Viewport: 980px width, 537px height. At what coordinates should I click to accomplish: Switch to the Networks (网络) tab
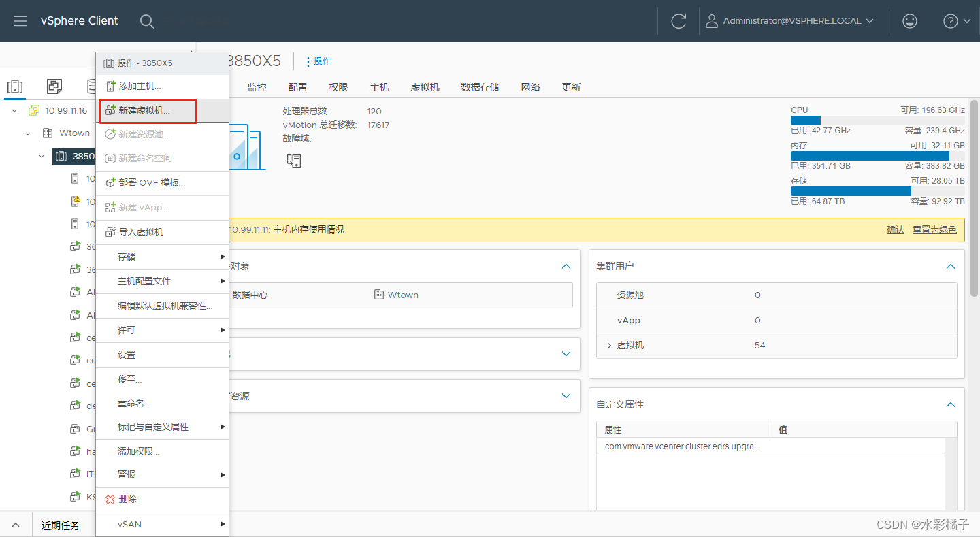pos(530,87)
